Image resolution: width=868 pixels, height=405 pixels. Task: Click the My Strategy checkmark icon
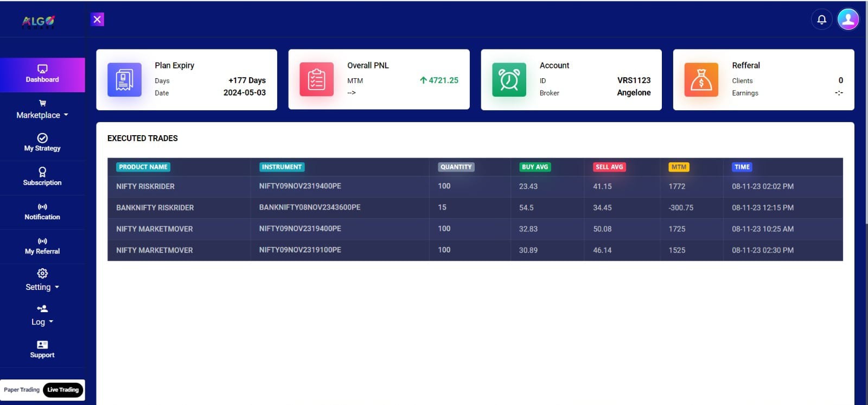coord(42,138)
